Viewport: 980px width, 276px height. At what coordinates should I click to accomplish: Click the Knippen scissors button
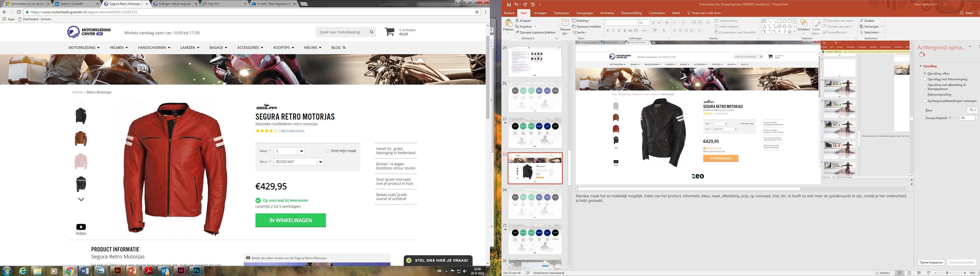(x=523, y=21)
